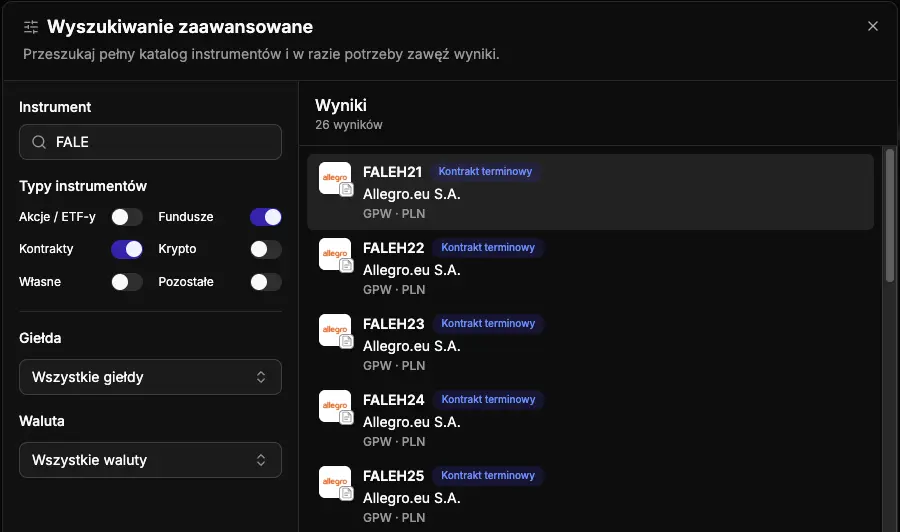Enable the Pozostałe toggle
This screenshot has height=532, width=900.
point(266,282)
